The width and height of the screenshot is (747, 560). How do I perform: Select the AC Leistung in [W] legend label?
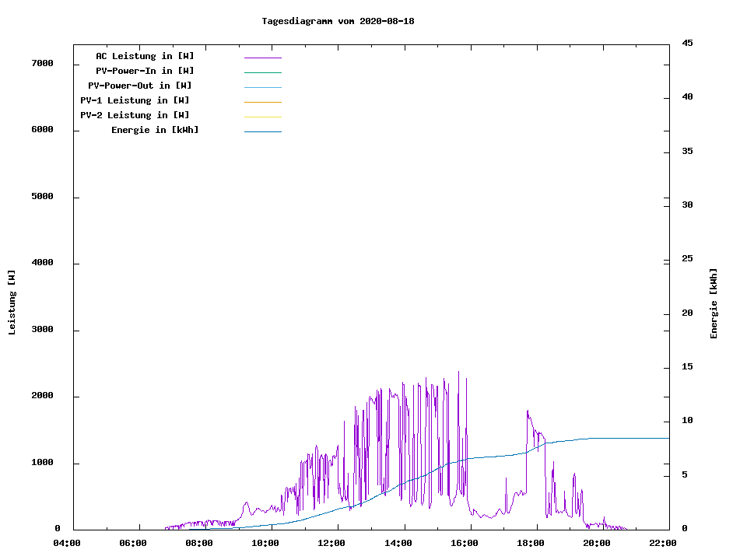click(145, 56)
